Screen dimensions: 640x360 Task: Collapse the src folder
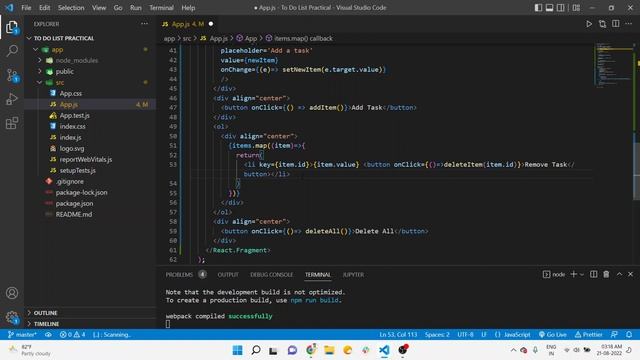coord(40,82)
